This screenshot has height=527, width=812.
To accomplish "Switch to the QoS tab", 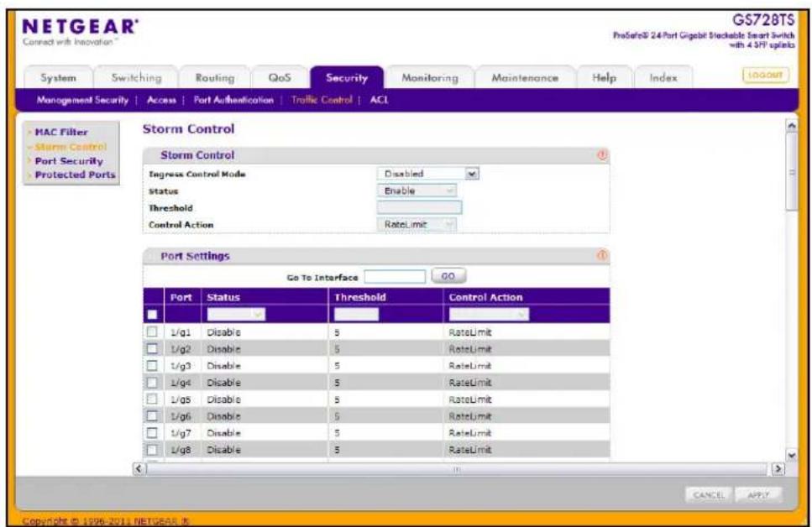I will (x=280, y=78).
